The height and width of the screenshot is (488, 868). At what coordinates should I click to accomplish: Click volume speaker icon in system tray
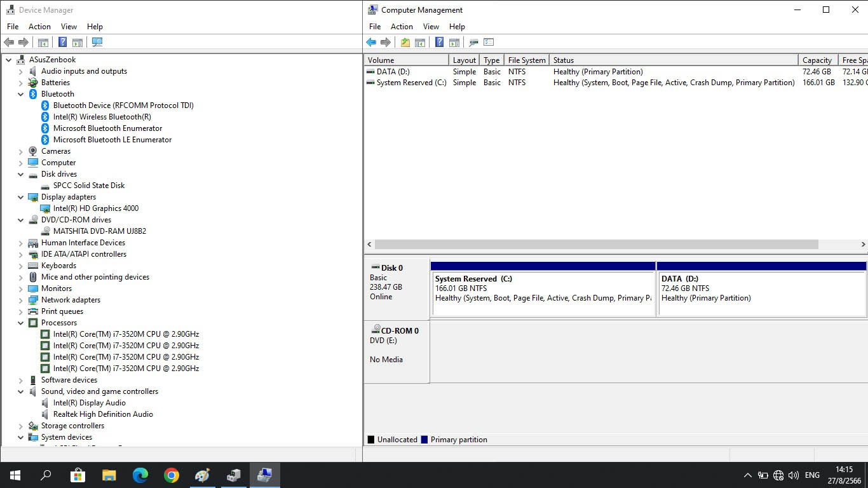[794, 475]
